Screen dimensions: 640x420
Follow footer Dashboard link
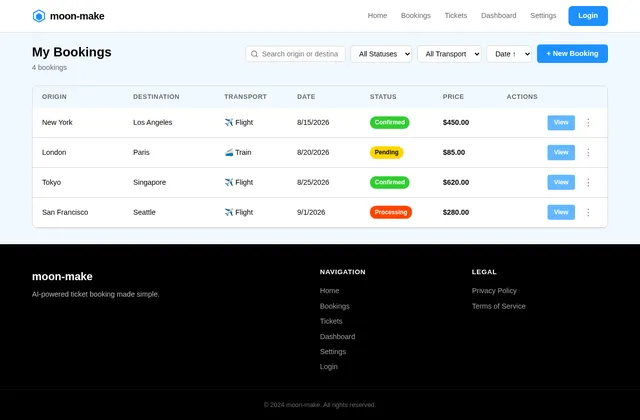click(x=337, y=337)
